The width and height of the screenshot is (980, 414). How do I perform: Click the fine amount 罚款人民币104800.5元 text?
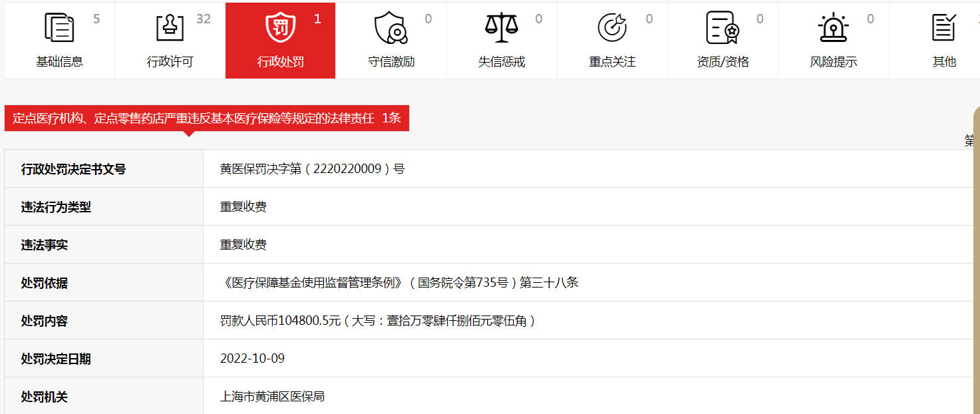point(378,321)
